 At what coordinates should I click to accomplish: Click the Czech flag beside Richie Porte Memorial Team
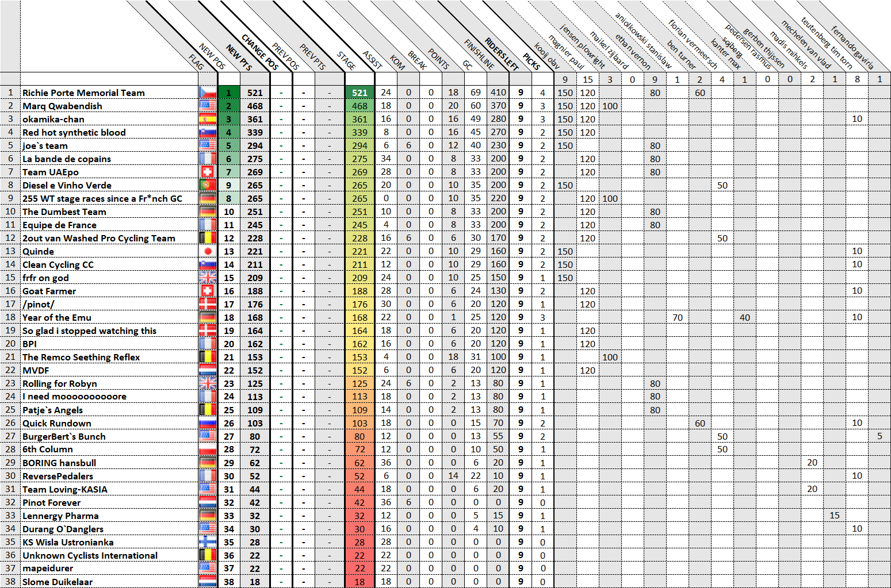pyautogui.click(x=208, y=93)
